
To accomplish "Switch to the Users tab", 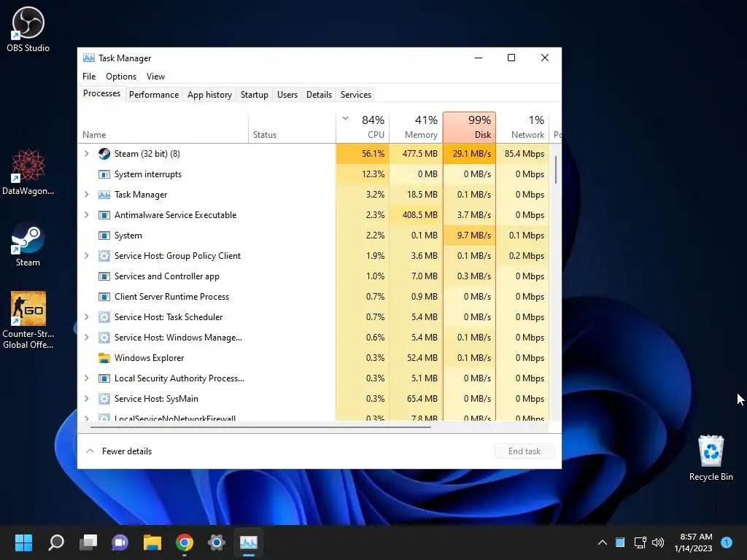I will 287,95.
